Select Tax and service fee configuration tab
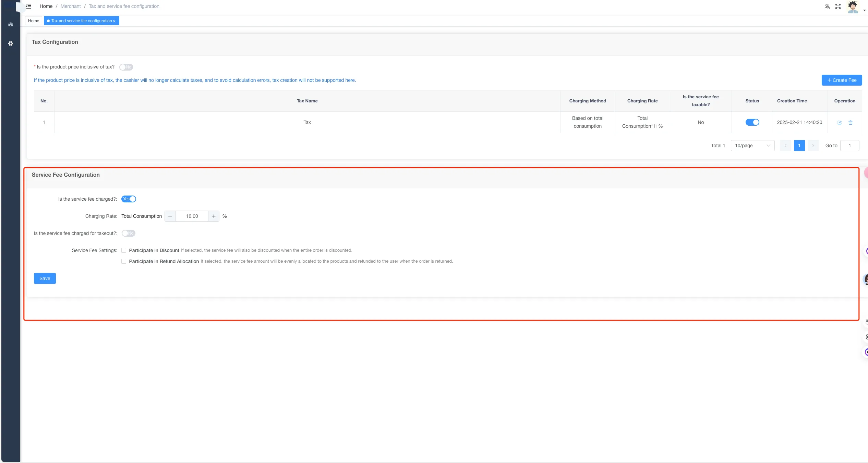The image size is (868, 463). pyautogui.click(x=82, y=21)
